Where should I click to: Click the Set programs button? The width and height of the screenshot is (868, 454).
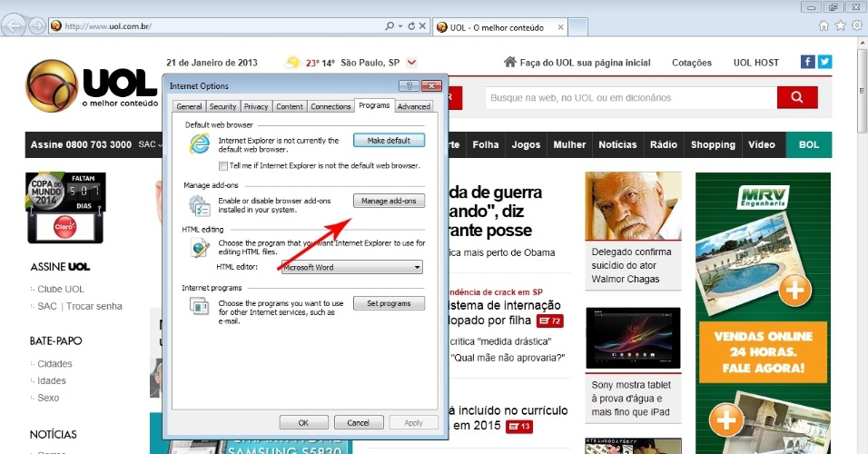click(x=390, y=303)
